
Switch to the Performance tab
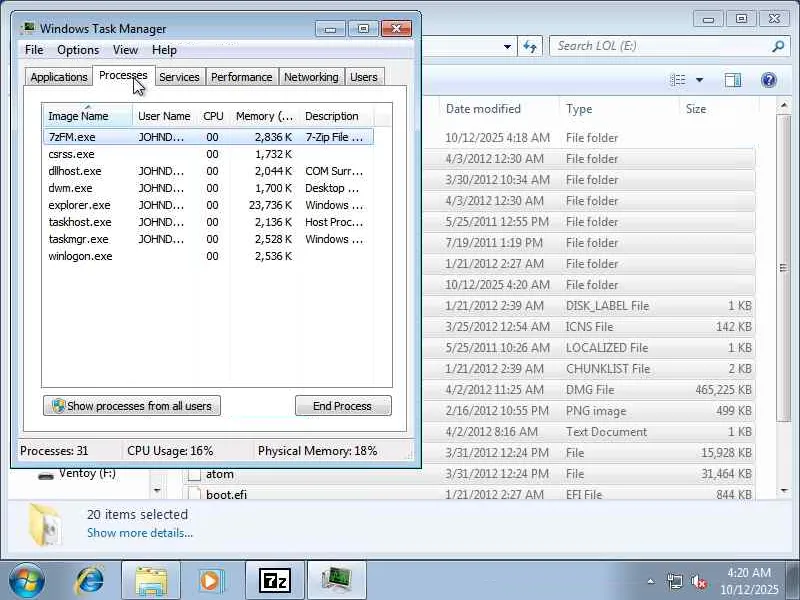point(241,77)
